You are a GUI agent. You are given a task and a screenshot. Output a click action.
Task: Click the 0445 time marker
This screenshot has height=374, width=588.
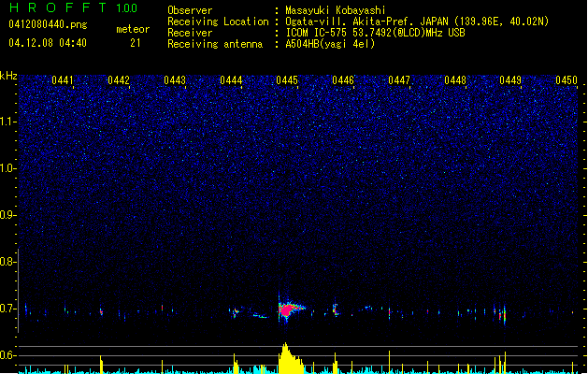287,80
